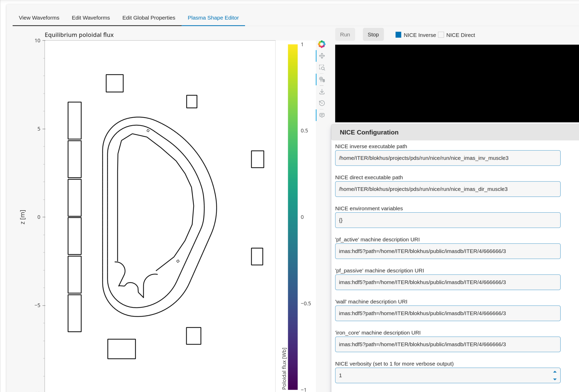
Task: Decrease NICE verbosity with down arrow
Action: tap(555, 379)
